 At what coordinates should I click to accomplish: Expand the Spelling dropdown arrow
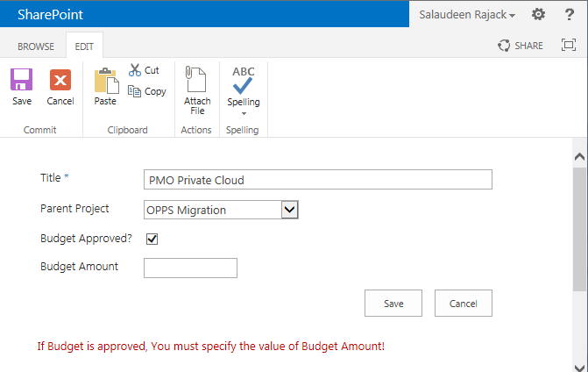(x=244, y=113)
